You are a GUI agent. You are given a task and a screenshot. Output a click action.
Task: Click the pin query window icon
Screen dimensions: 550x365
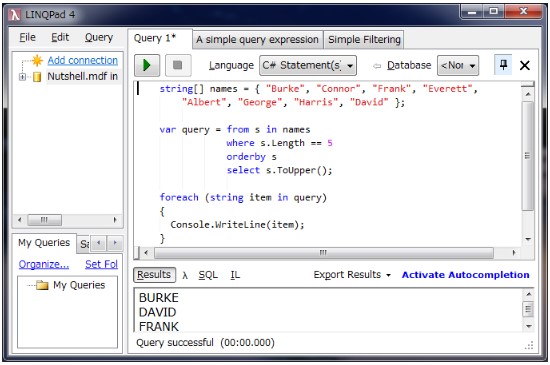503,65
